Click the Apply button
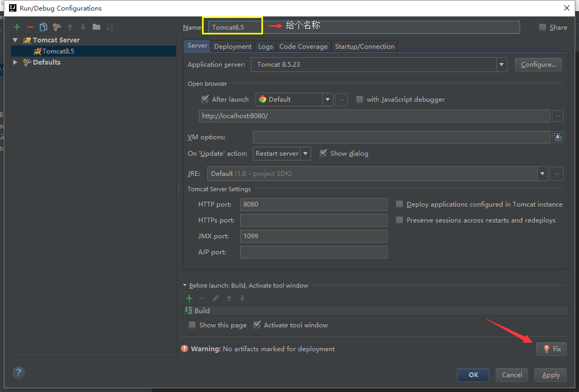The image size is (579, 392). click(550, 375)
